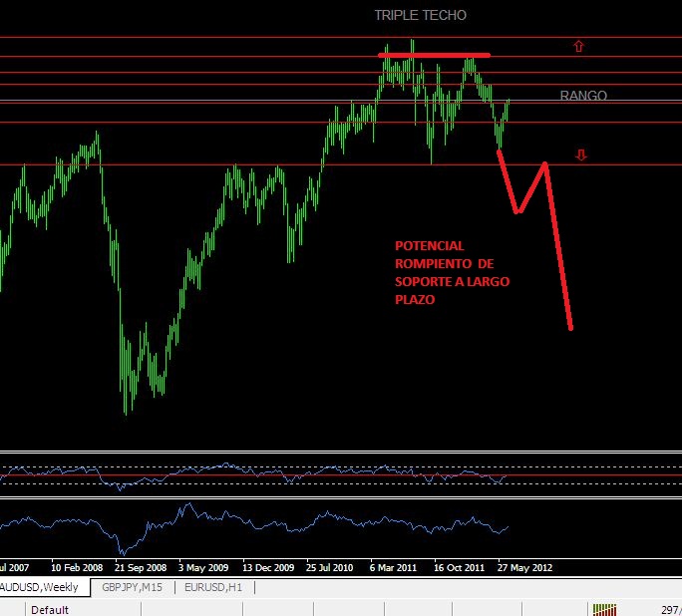The width and height of the screenshot is (682, 616).
Task: Click the Default profile in status bar
Action: pos(51,609)
